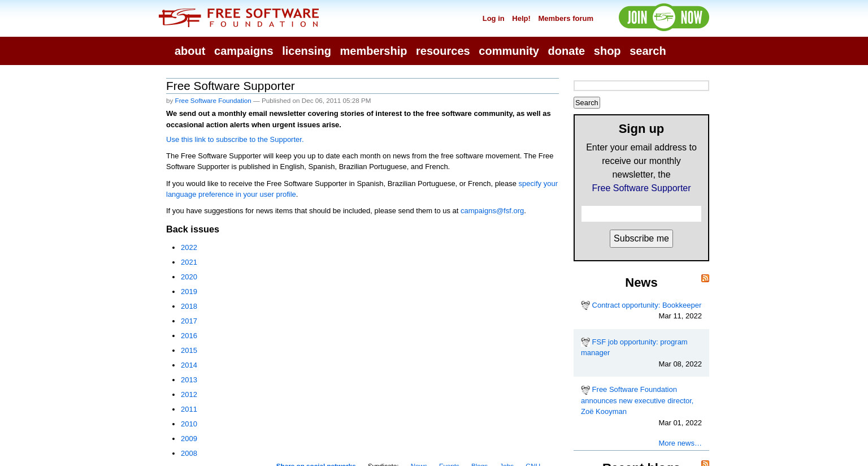
Task: Open 2013 back issues
Action: pyautogui.click(x=189, y=380)
